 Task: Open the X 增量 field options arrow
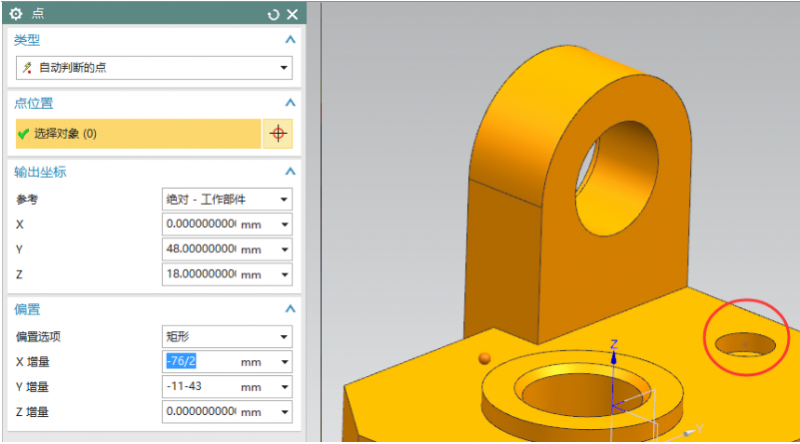point(284,362)
